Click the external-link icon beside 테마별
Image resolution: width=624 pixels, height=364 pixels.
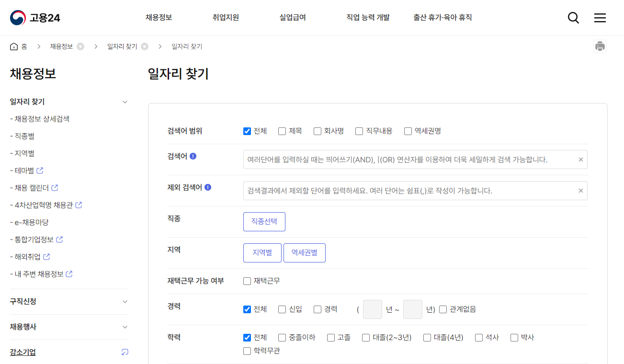coord(40,171)
